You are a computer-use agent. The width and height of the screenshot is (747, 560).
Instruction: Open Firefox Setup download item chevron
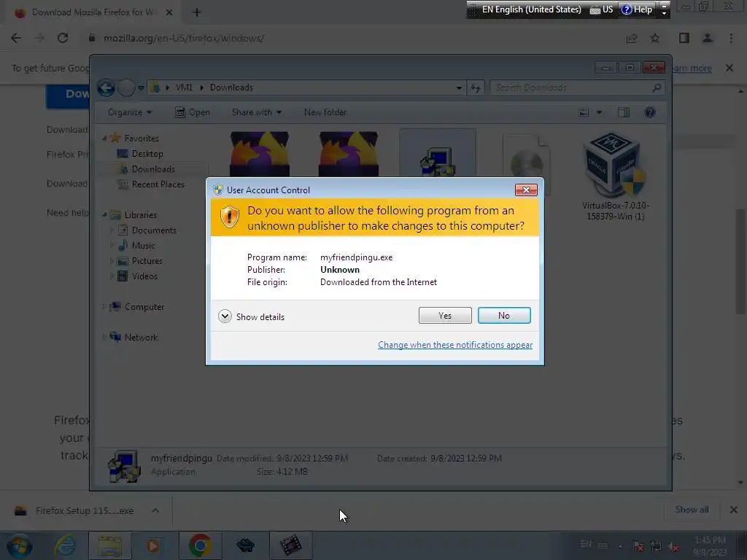point(155,510)
